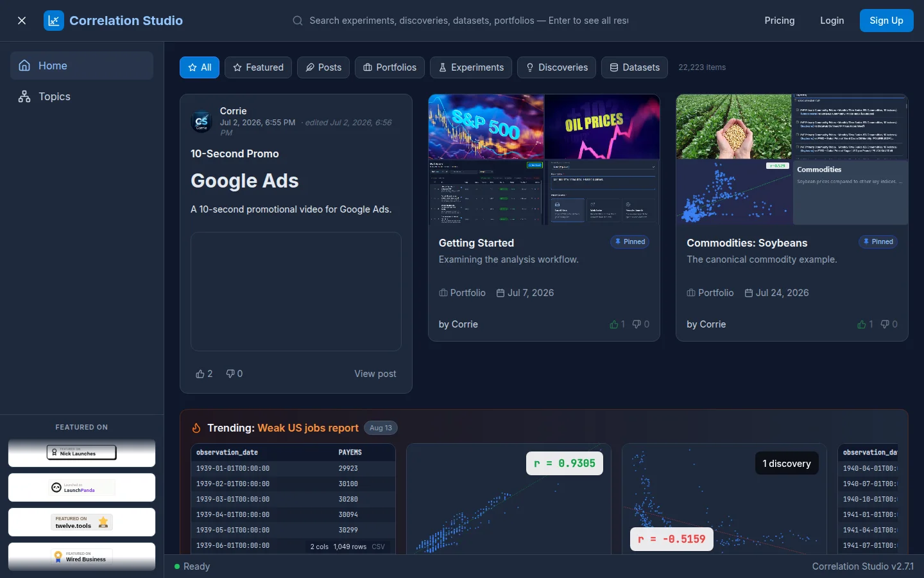Open the LaunchPanda featured badge
924x578 pixels.
pos(81,487)
